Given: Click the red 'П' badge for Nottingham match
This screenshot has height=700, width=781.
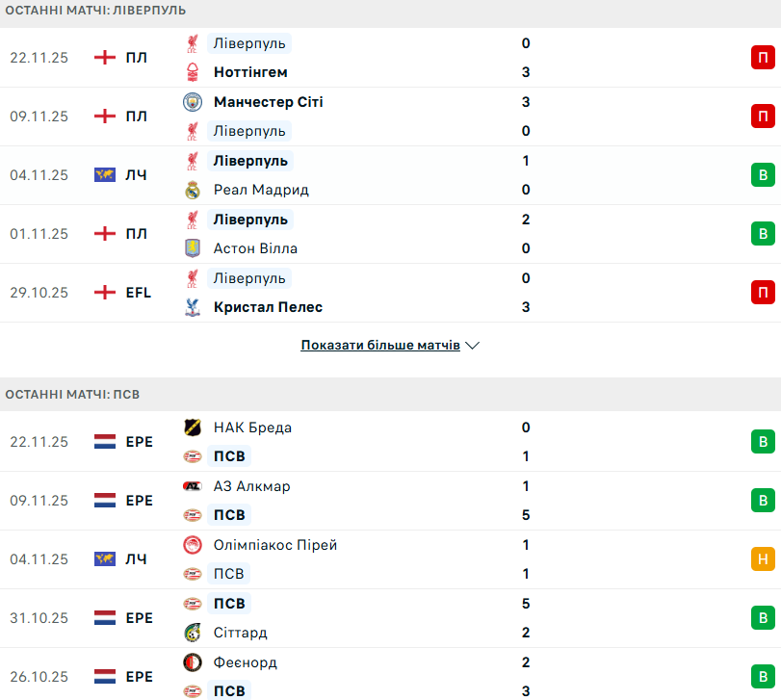Looking at the screenshot, I should [x=763, y=58].
